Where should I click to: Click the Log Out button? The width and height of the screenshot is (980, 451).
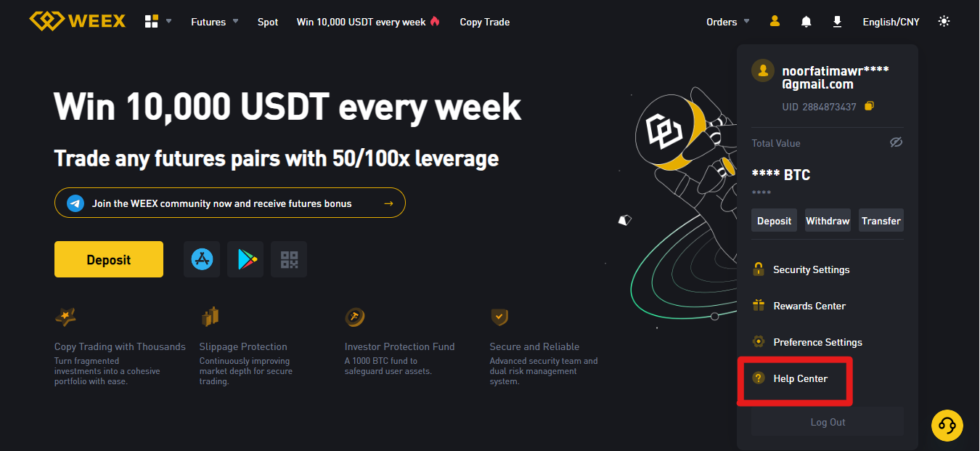(828, 422)
